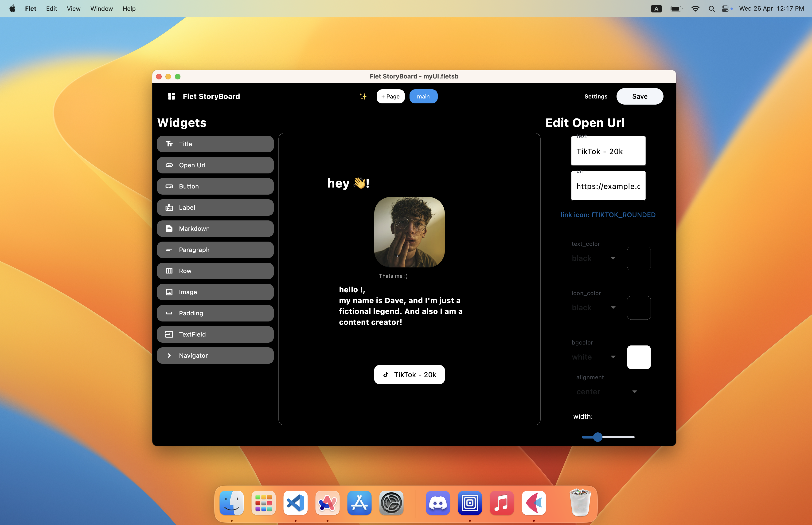Click the width slider handle
This screenshot has width=812, height=525.
(x=598, y=437)
